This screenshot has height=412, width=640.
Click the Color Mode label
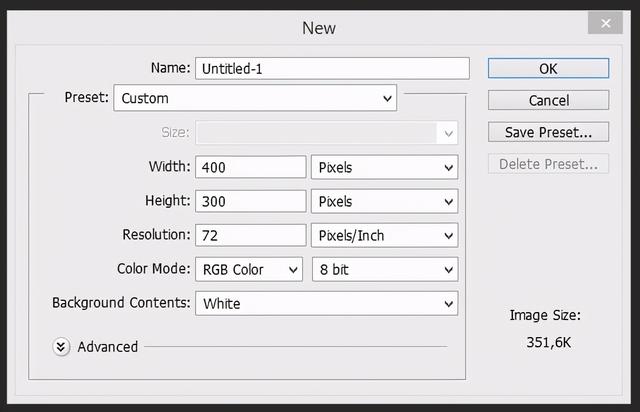(x=153, y=269)
